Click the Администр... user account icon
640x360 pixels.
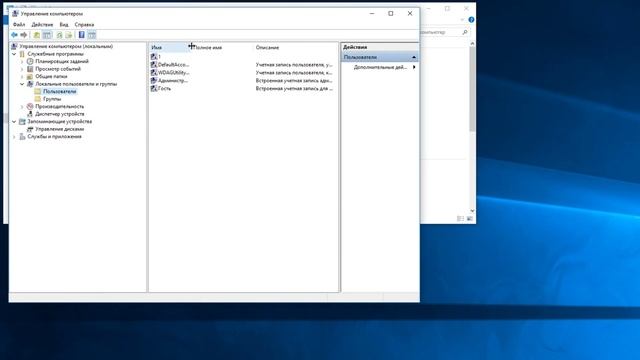(154, 80)
